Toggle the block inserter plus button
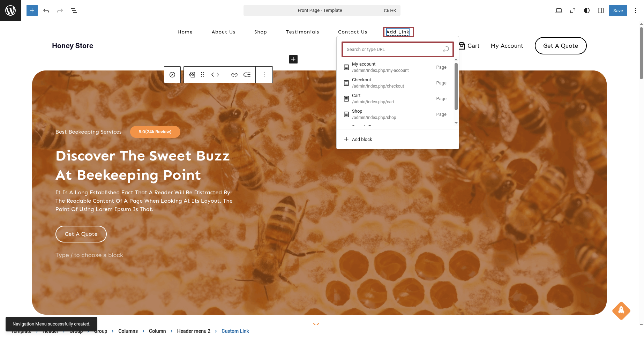This screenshot has height=337, width=644. click(x=32, y=10)
